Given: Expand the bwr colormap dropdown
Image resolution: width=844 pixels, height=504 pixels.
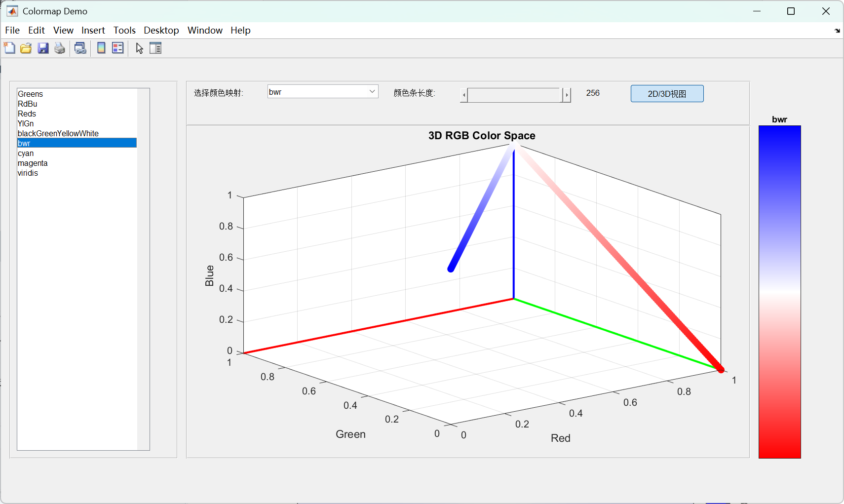Looking at the screenshot, I should click(323, 91).
